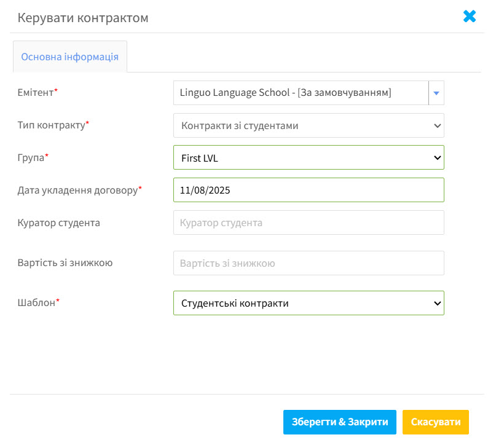Open the Шаблон dropdown showing Студентські контракти

click(309, 303)
